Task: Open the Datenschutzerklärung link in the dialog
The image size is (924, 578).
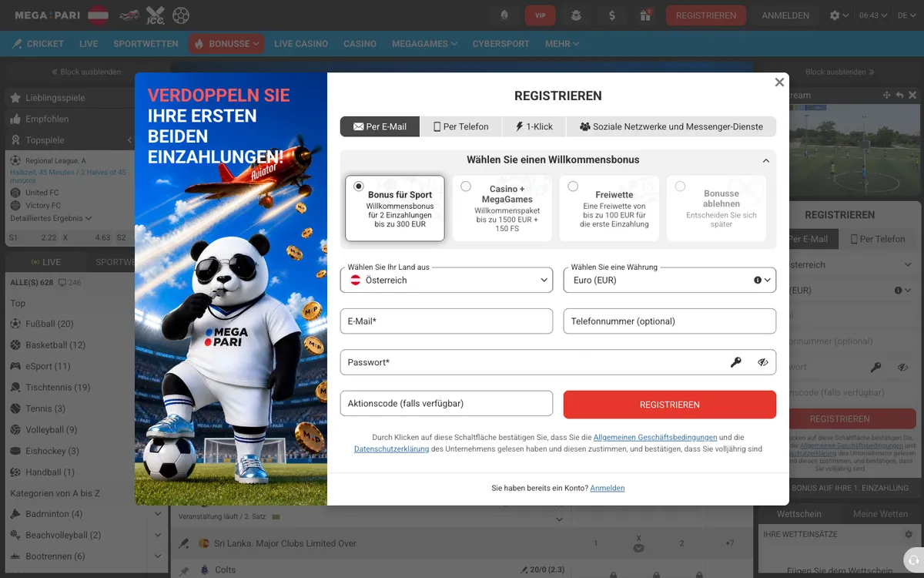Action: [x=391, y=449]
